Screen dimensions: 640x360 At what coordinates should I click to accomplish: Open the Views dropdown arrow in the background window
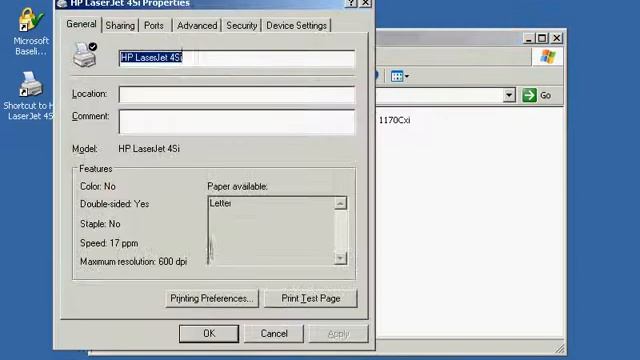click(407, 76)
